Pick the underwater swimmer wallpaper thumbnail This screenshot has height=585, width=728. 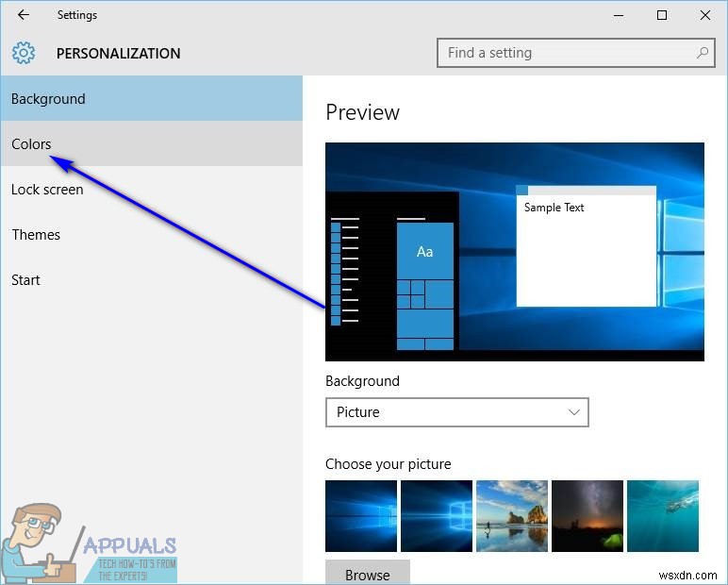[x=663, y=516]
